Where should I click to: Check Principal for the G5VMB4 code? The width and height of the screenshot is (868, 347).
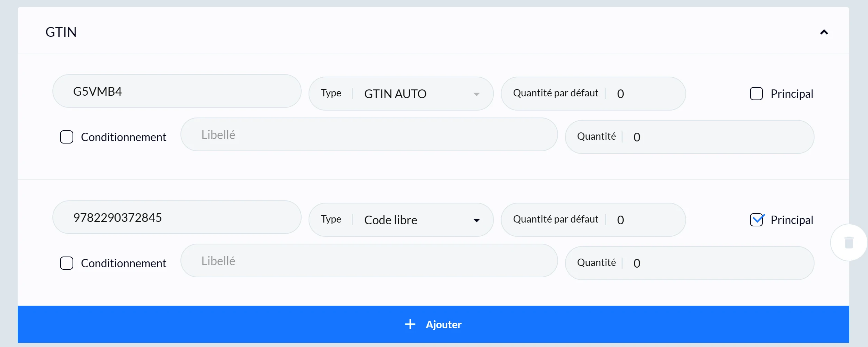point(756,94)
